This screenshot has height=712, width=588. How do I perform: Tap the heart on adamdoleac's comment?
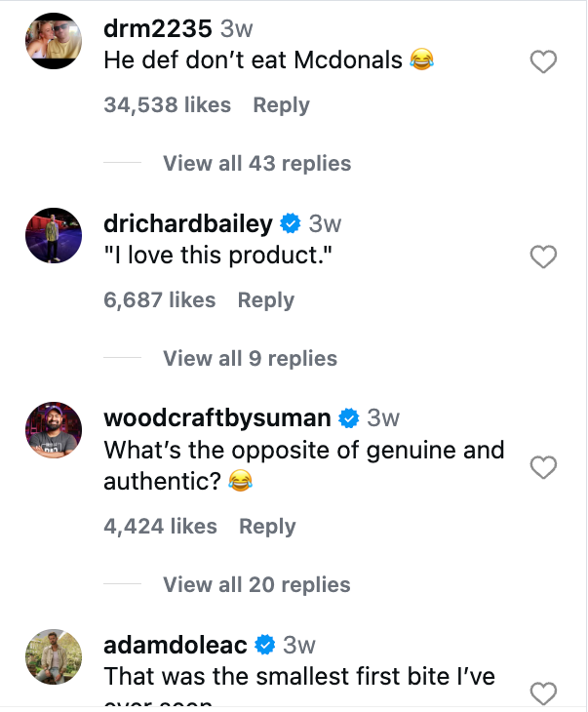pos(542,693)
